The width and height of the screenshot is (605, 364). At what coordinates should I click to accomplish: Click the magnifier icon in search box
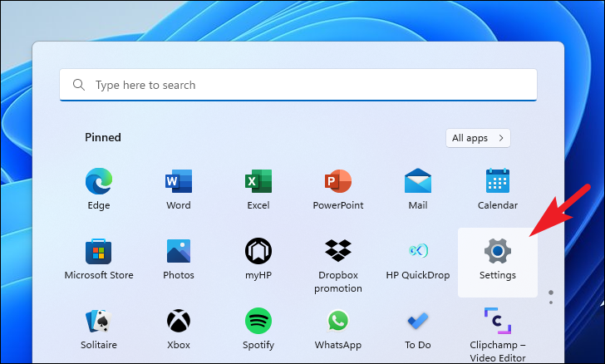click(x=79, y=85)
